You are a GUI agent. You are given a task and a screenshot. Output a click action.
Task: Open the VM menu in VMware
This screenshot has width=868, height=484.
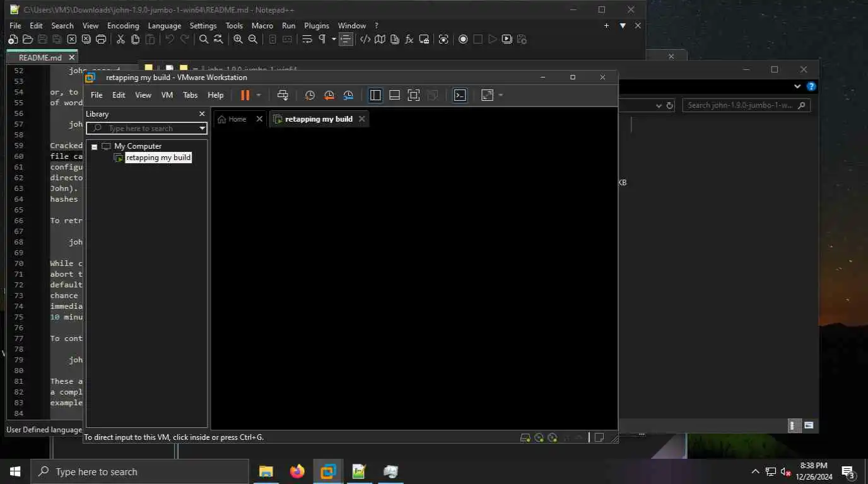click(x=167, y=95)
